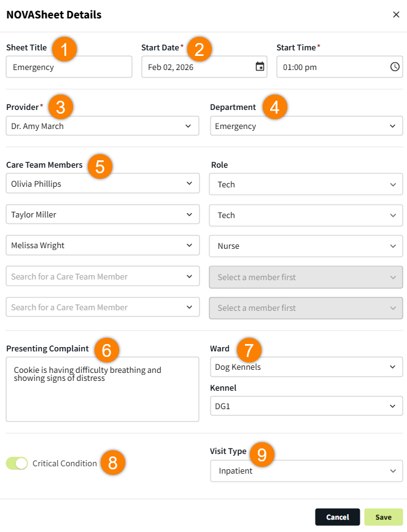Viewport: 407px width, 532px height.
Task: Open the Role dropdown for Melissa Wright
Action: (306, 246)
